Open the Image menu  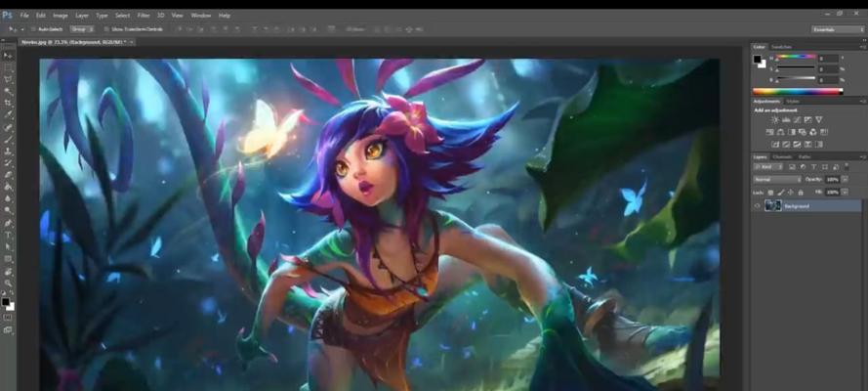tap(61, 16)
